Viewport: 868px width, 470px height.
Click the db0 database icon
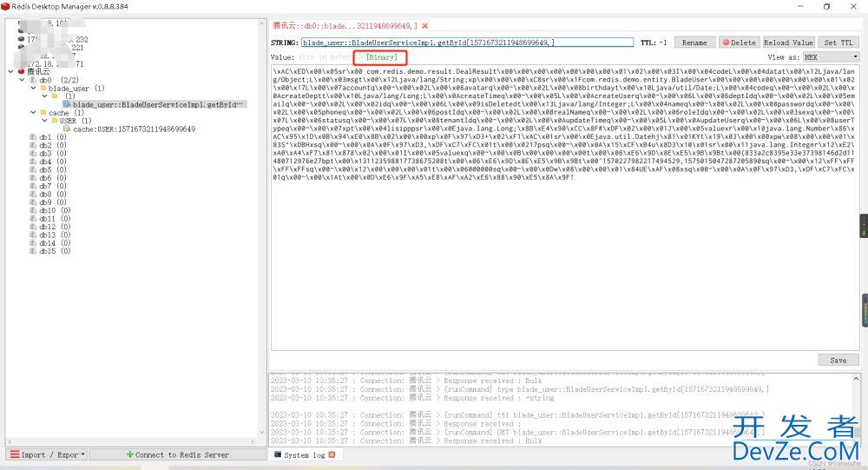[x=33, y=80]
